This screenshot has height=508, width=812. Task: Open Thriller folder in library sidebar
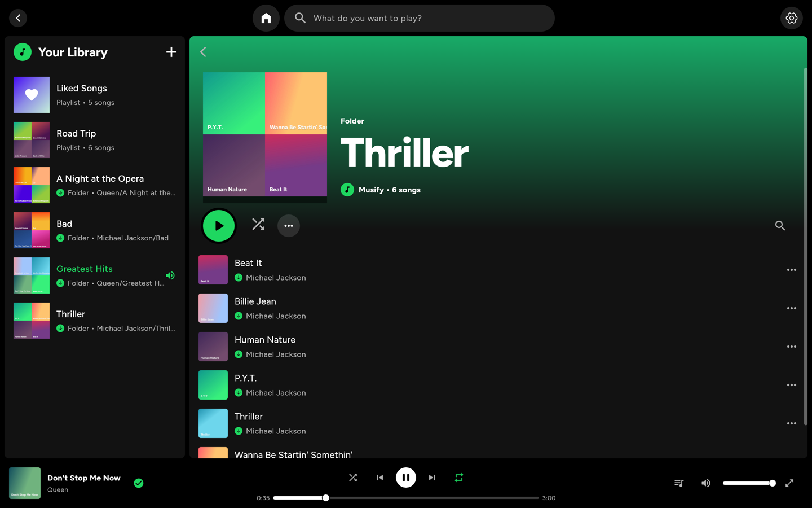pyautogui.click(x=95, y=321)
